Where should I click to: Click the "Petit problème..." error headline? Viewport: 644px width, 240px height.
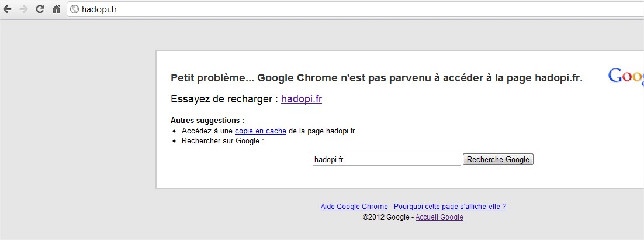[x=376, y=78]
